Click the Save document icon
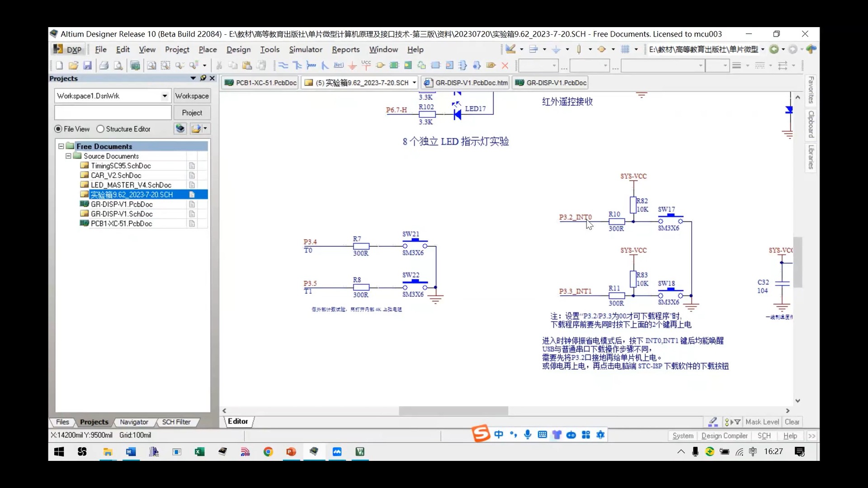The height and width of the screenshot is (488, 868). pos(87,66)
